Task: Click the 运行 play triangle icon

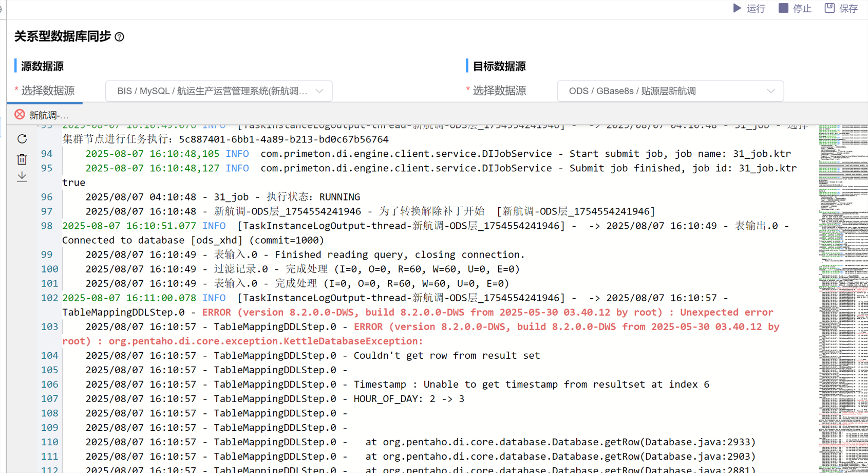Action: [x=737, y=8]
